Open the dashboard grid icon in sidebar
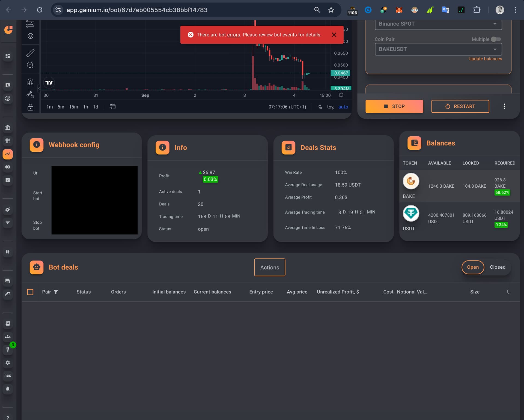Image resolution: width=524 pixels, height=420 pixels. click(8, 56)
